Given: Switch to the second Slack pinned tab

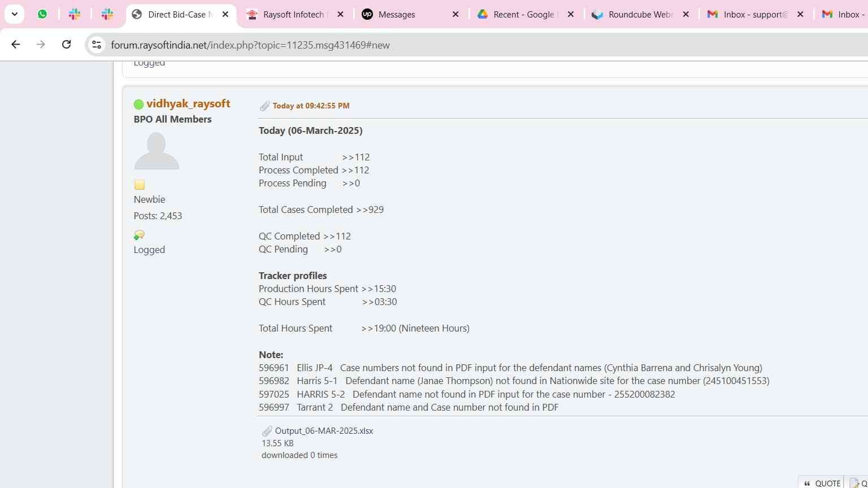Looking at the screenshot, I should pyautogui.click(x=107, y=14).
